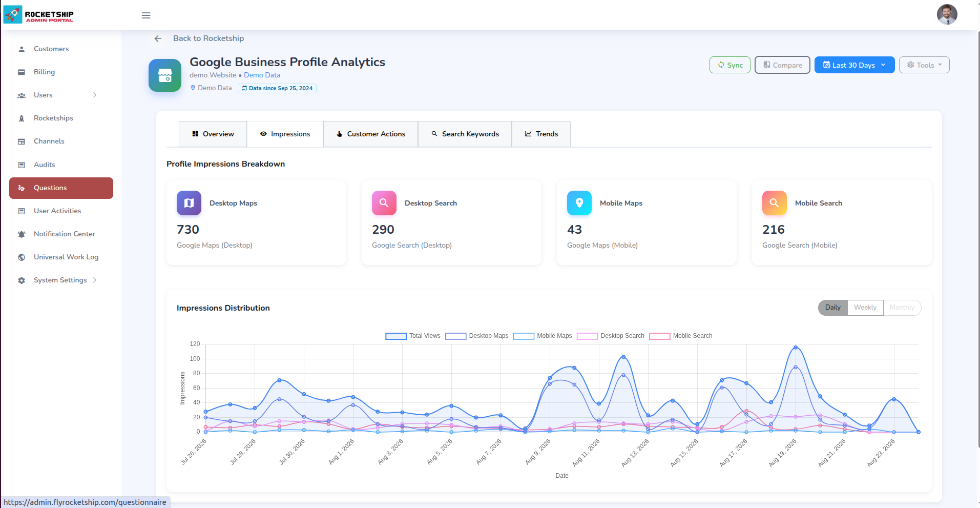Expand the Users submenu chevron

95,95
